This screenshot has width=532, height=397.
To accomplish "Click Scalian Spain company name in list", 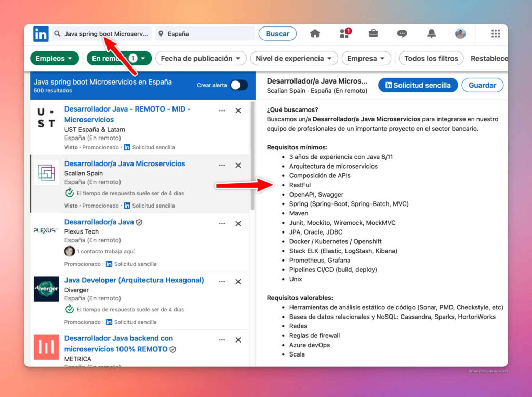I will click(84, 173).
